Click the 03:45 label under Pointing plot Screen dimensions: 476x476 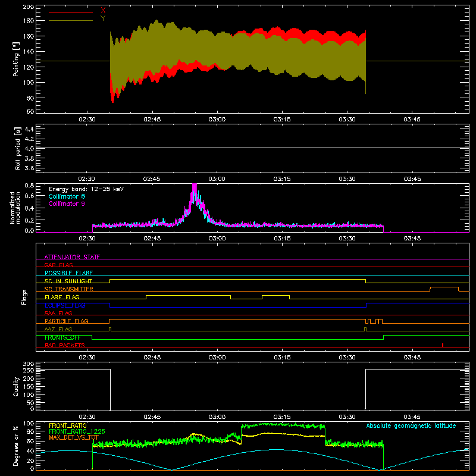pos(412,120)
